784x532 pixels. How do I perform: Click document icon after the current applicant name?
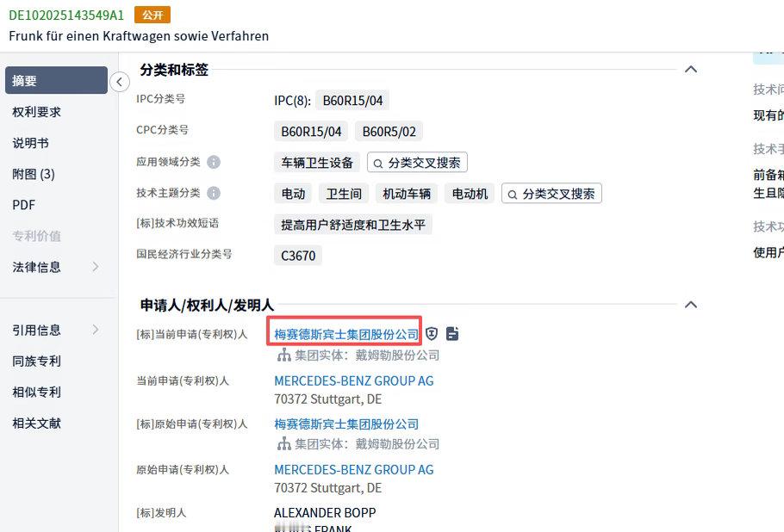pos(452,334)
